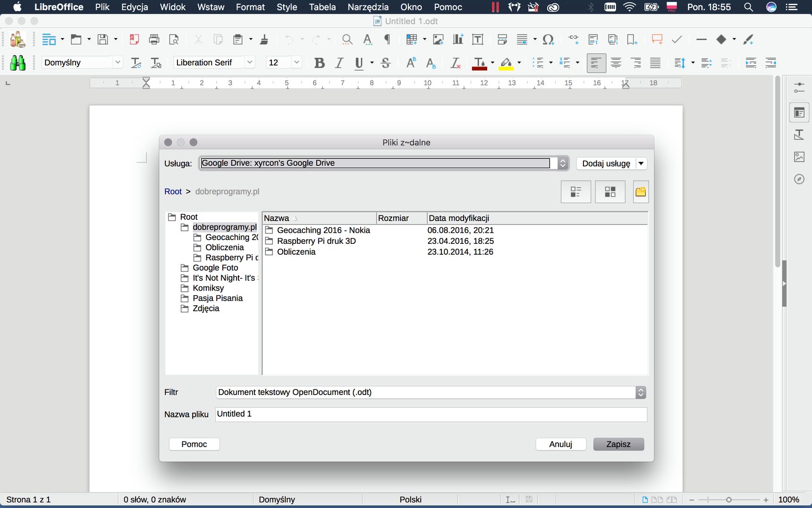Select Google Foto folder in tree

point(215,267)
